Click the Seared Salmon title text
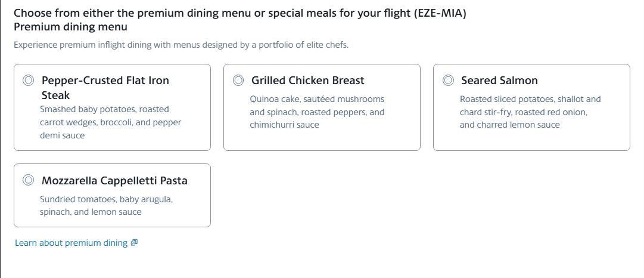644x278 pixels. [499, 81]
